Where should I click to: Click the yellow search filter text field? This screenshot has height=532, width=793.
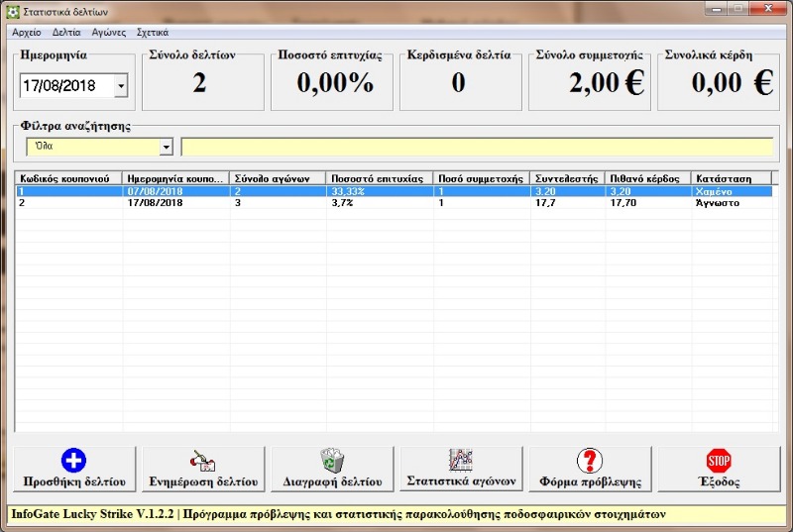pos(476,147)
